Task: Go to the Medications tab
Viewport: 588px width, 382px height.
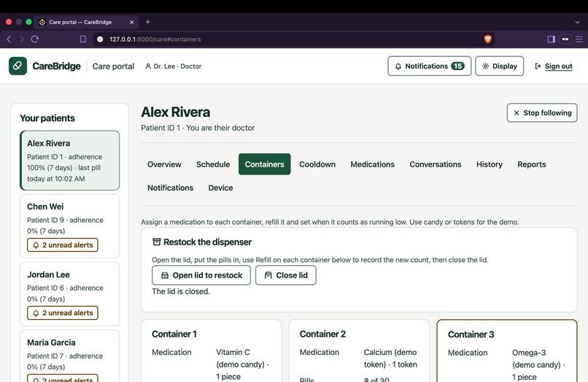Action: click(x=372, y=164)
